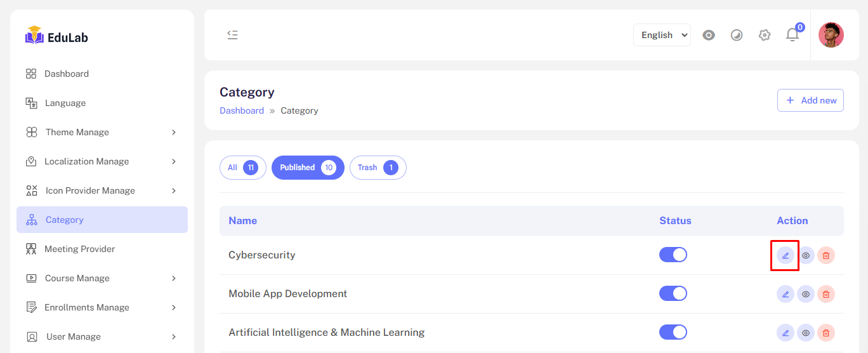Click the Add new button
868x353 pixels.
point(810,100)
